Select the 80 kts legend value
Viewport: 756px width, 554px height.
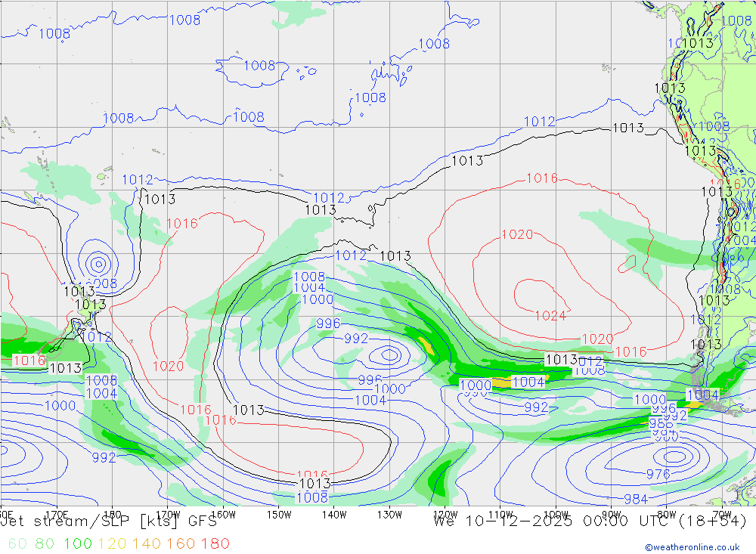click(x=45, y=544)
